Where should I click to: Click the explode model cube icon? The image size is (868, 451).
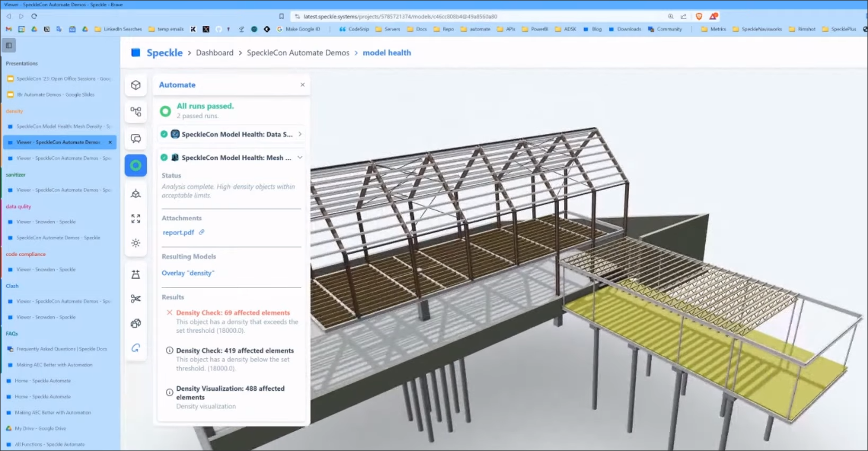tap(136, 323)
